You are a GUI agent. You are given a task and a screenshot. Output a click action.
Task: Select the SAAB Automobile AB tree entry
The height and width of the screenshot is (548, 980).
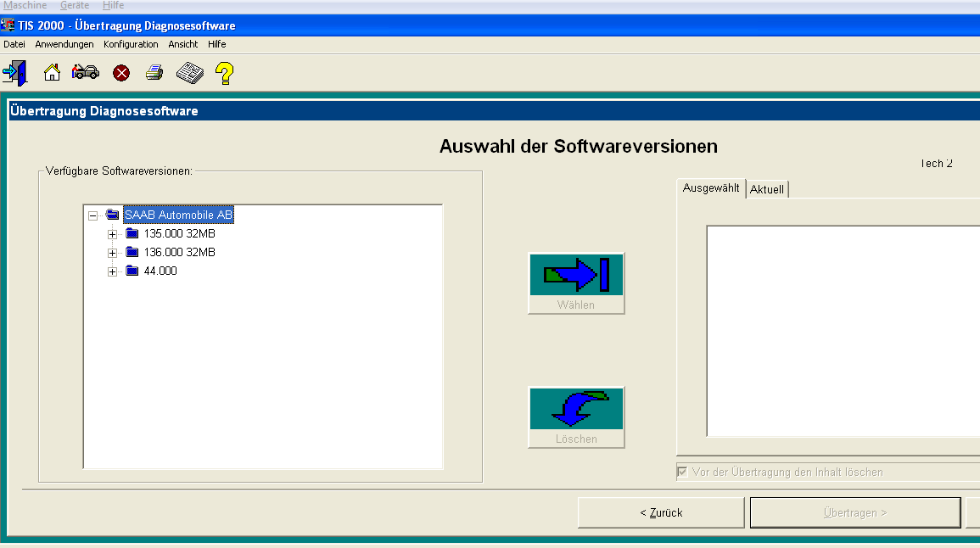[x=179, y=215]
